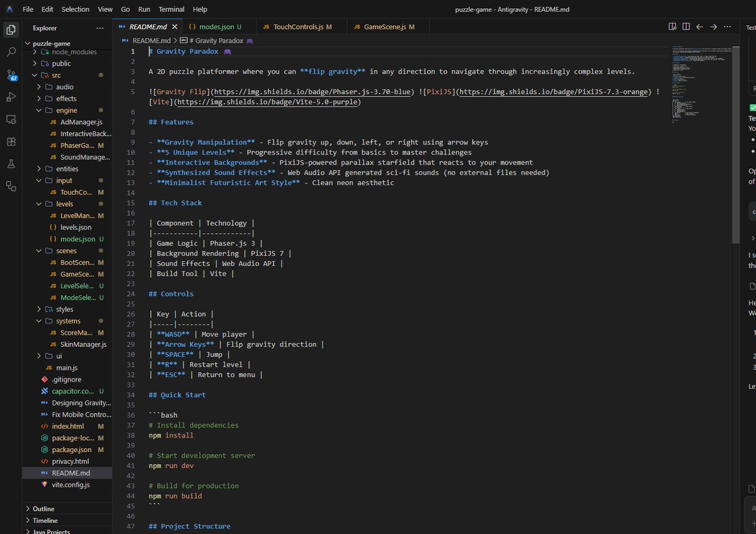Click the editor vertical scrollbar thumb
Screen dimensions: 756x534
735,145
